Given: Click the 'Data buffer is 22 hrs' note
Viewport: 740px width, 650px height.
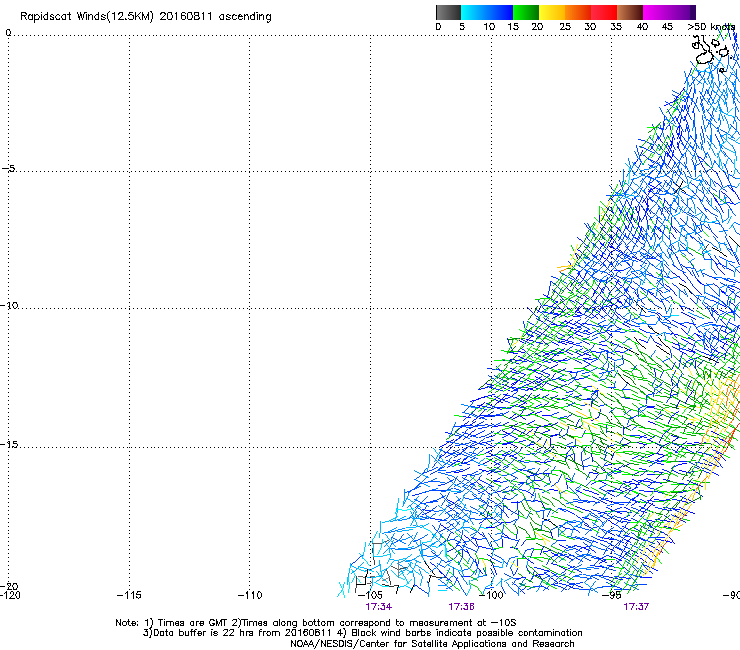Looking at the screenshot, I should pos(362,633).
